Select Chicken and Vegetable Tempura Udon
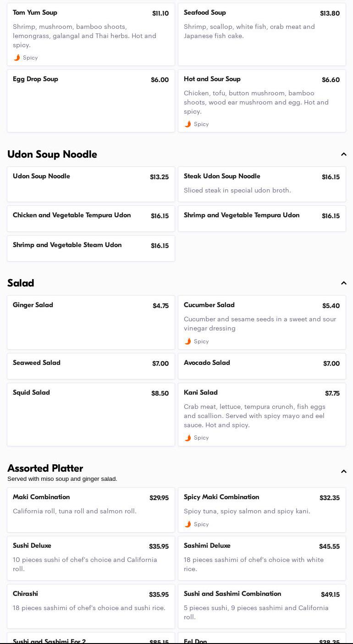 (x=91, y=218)
